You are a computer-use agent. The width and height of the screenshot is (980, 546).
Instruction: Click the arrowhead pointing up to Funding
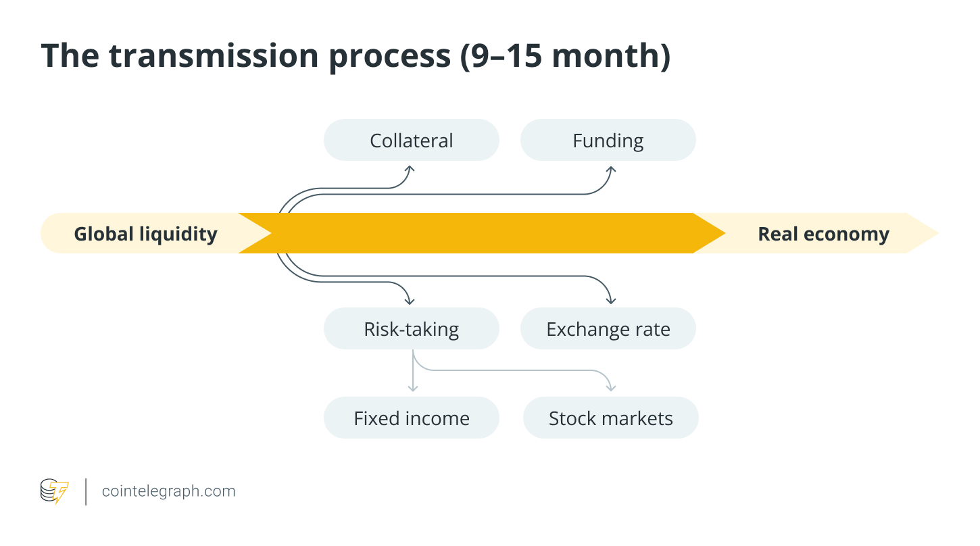tap(610, 170)
